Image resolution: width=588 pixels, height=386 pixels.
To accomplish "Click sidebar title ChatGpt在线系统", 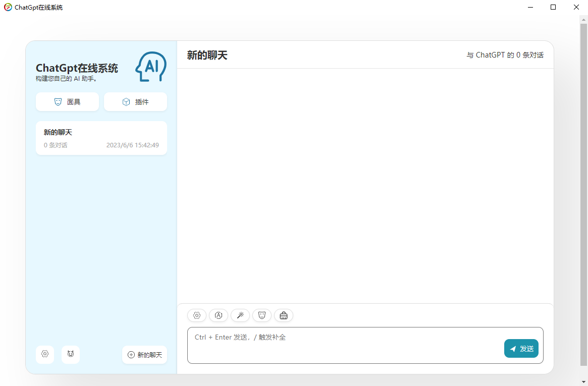I will pyautogui.click(x=77, y=68).
